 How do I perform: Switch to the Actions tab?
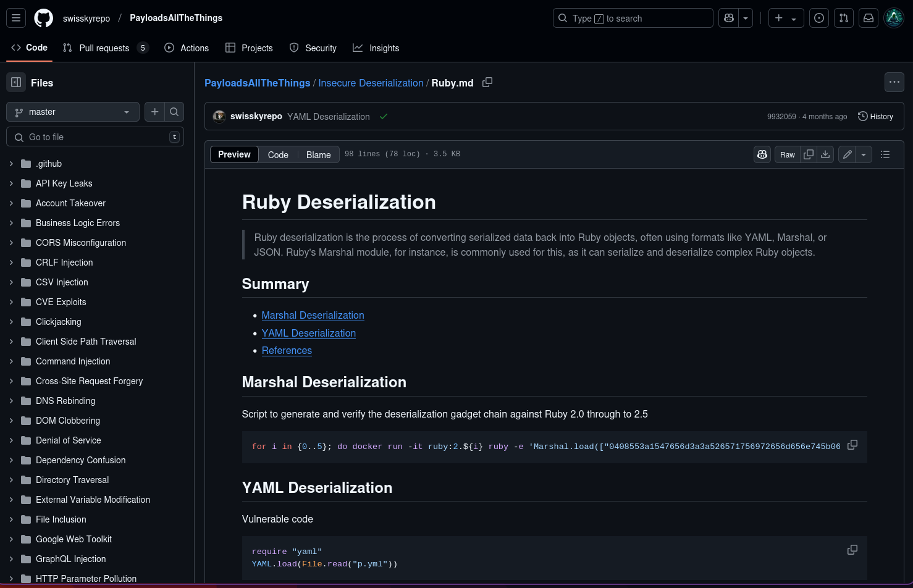187,48
